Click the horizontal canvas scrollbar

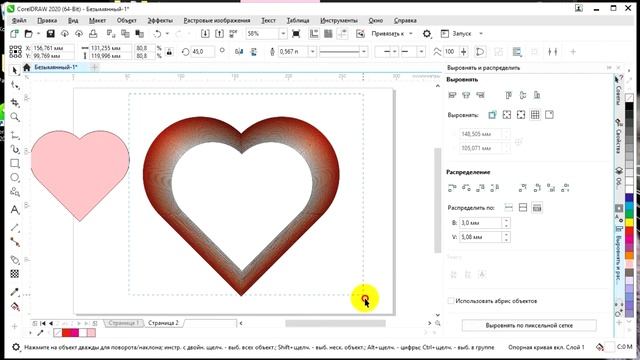tap(335, 323)
